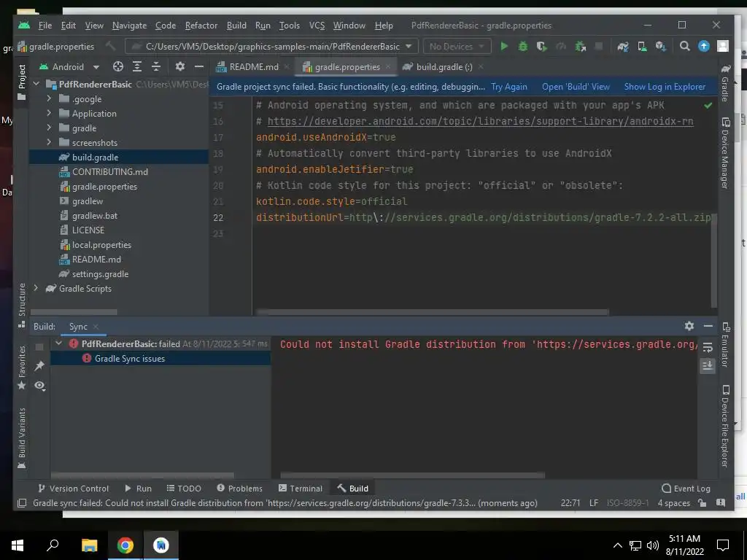This screenshot has height=560, width=747.
Task: Open SDK Manager toolbar icon
Action: point(660,46)
